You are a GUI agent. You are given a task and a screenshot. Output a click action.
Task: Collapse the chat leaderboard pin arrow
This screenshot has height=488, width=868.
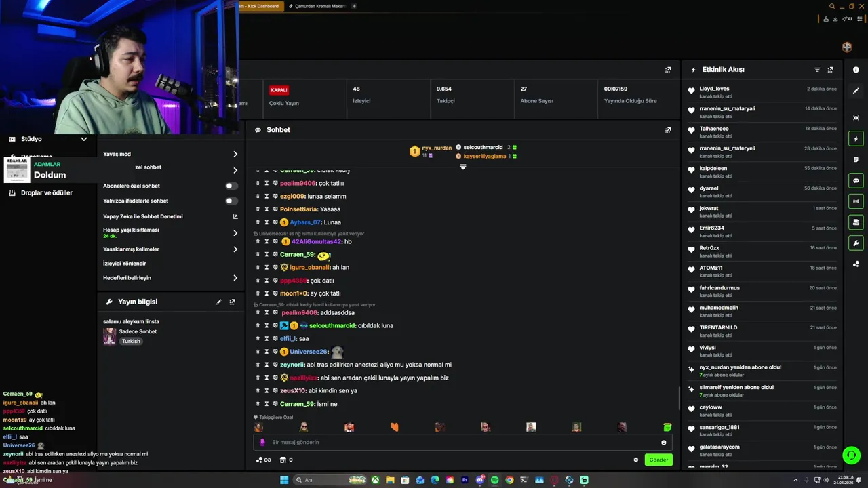click(x=463, y=167)
